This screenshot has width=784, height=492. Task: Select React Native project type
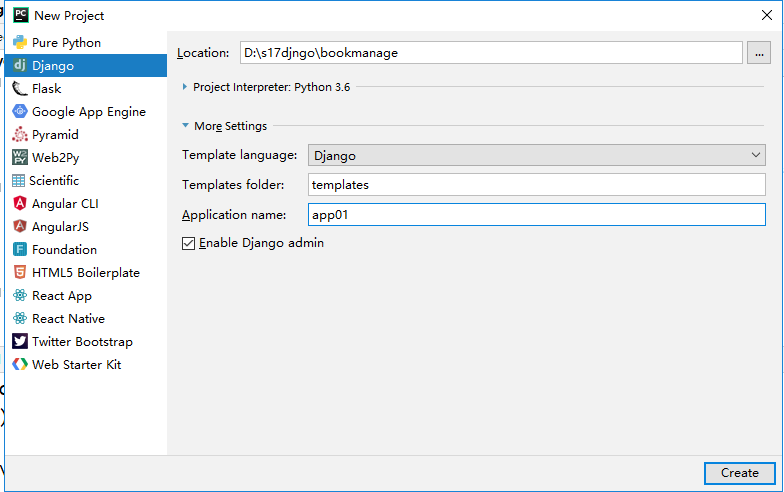coord(86,318)
